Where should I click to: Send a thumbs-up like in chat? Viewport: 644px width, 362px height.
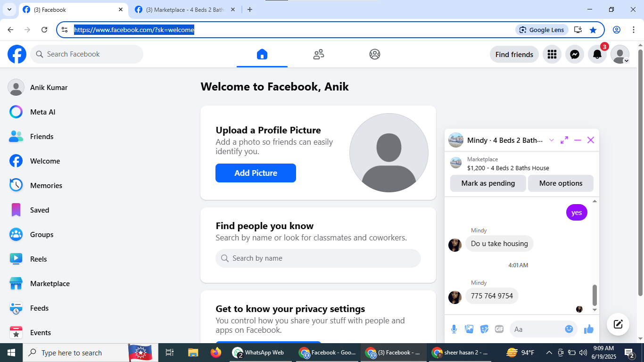pos(589,329)
